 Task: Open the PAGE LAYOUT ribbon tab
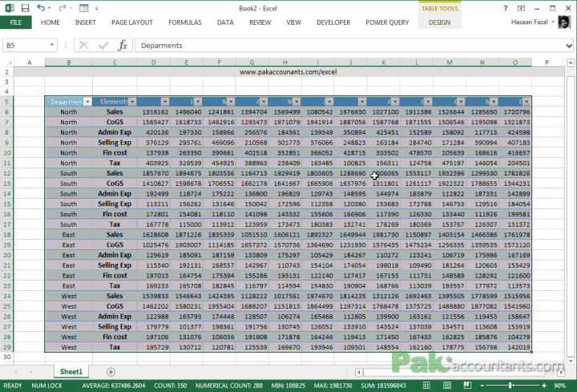coord(132,22)
